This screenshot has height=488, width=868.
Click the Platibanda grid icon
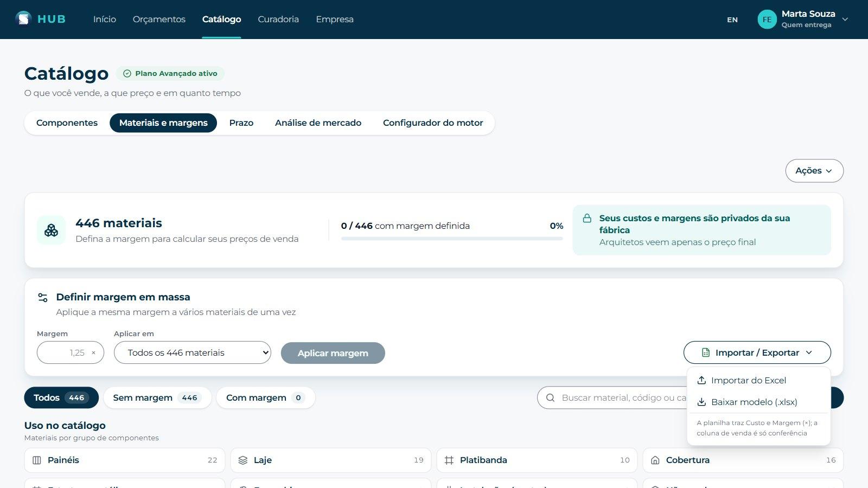pos(449,460)
